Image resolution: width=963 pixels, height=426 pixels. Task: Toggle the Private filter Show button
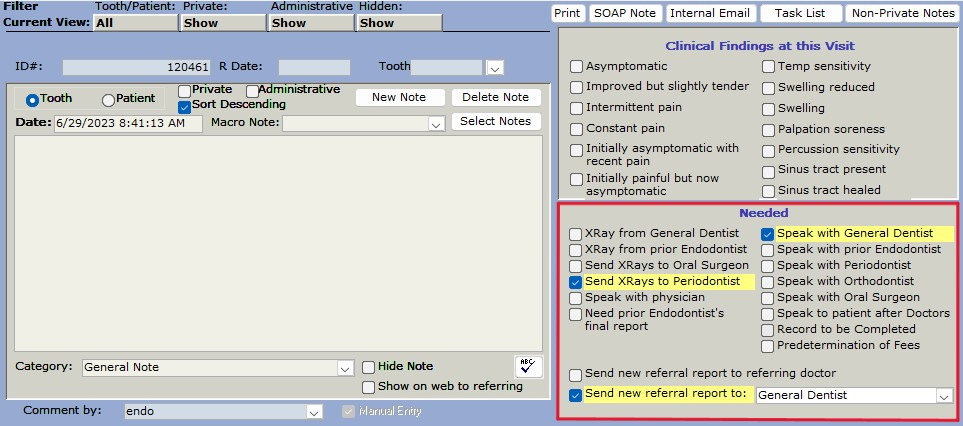[222, 23]
